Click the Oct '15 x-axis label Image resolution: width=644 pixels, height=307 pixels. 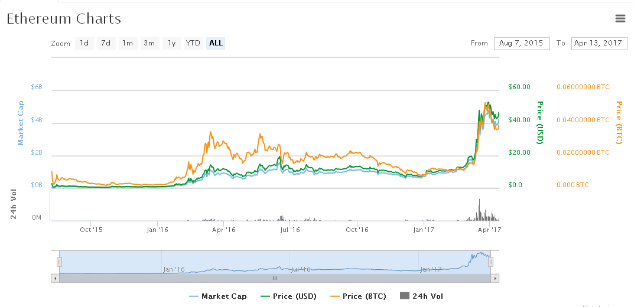point(91,230)
